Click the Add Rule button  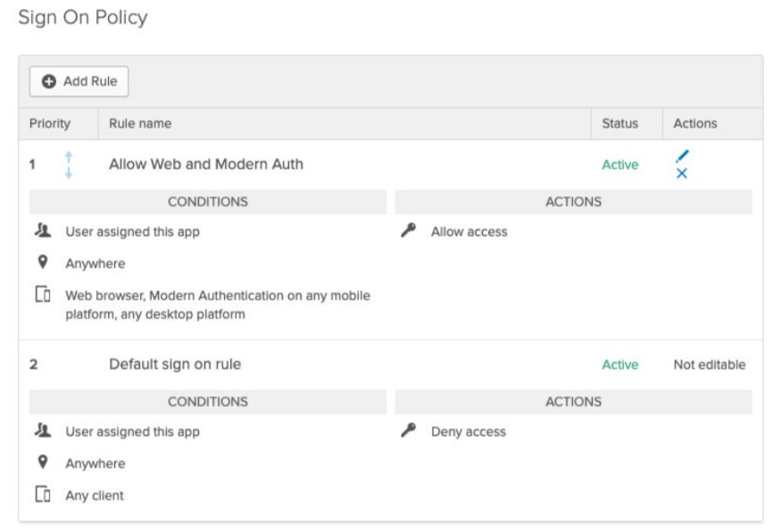point(79,81)
